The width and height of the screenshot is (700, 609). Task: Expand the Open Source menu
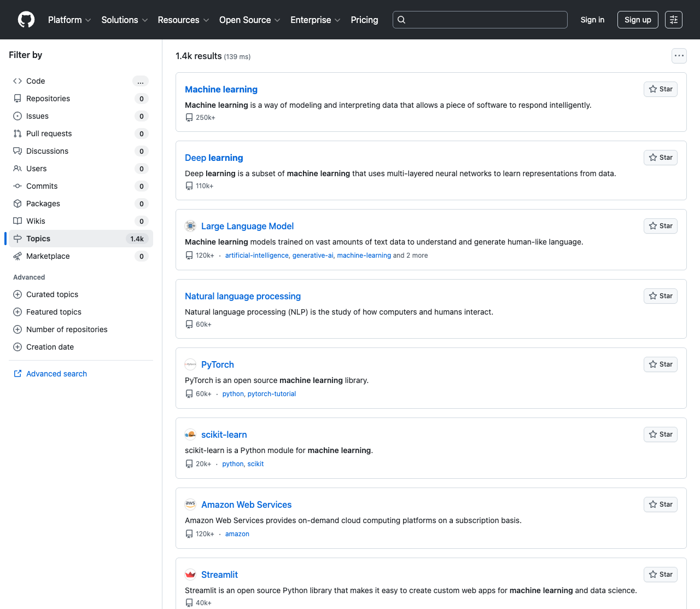pyautogui.click(x=250, y=20)
